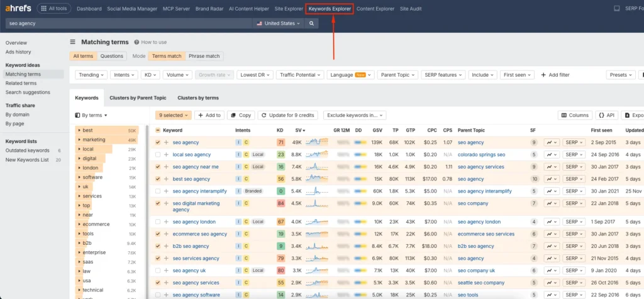
Task: Check the seo agency uk checkbox
Action: pos(158,271)
